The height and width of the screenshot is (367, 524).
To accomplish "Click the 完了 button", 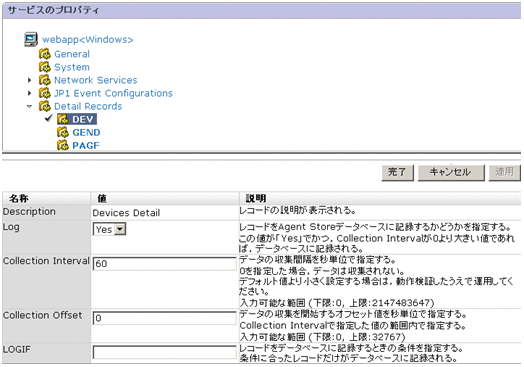I will click(397, 172).
